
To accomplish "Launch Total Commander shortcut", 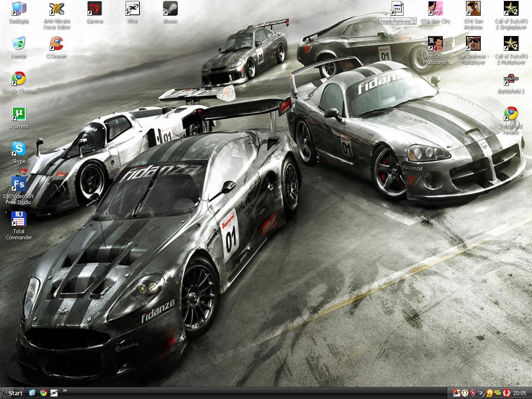I will pyautogui.click(x=18, y=225).
